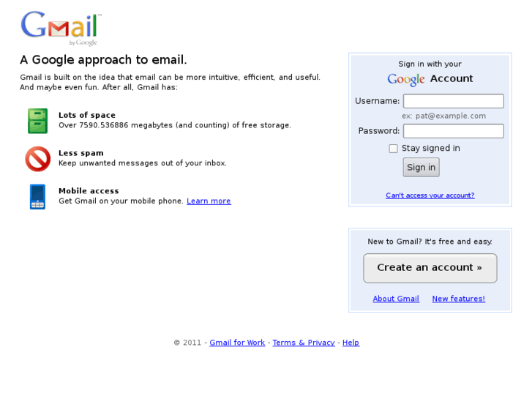Click the Mobile access heading
The width and height of the screenshot is (532, 399).
[89, 191]
